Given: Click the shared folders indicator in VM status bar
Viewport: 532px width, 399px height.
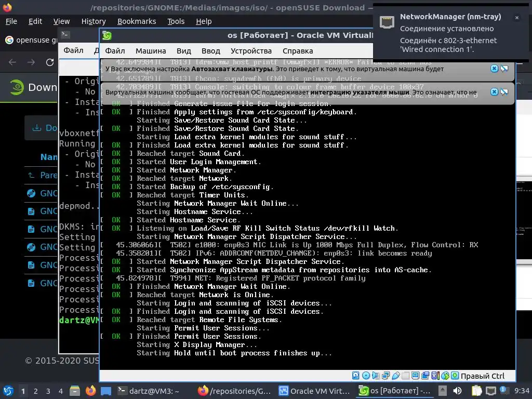Looking at the screenshot, I should (405, 376).
